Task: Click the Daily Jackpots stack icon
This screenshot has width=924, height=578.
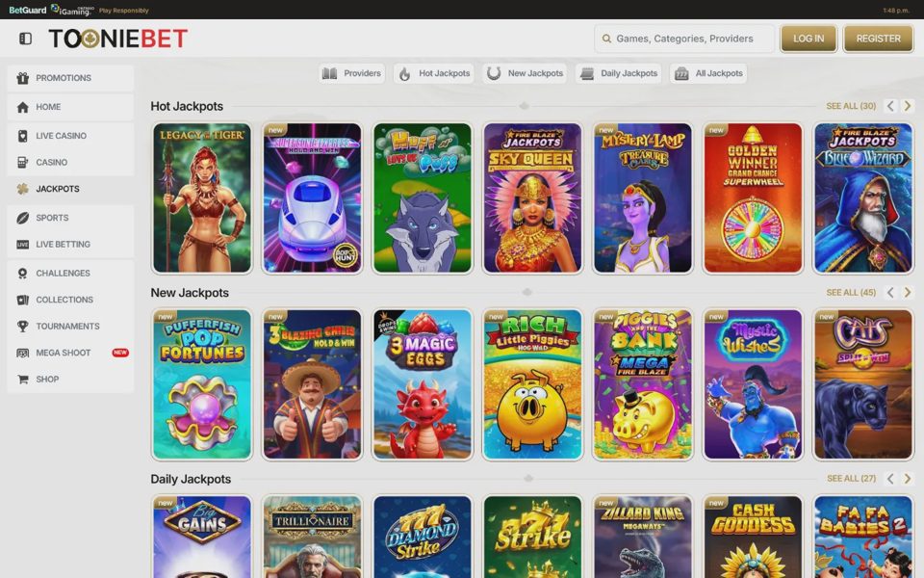Action: (587, 74)
